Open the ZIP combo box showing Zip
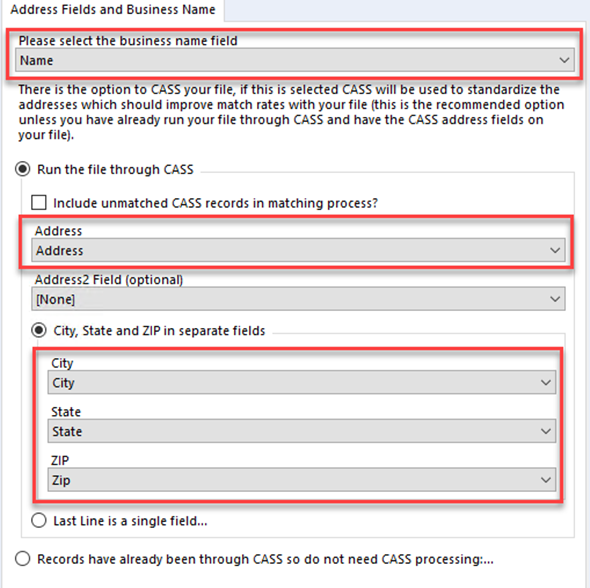Screen dimensions: 590x588 click(301, 480)
